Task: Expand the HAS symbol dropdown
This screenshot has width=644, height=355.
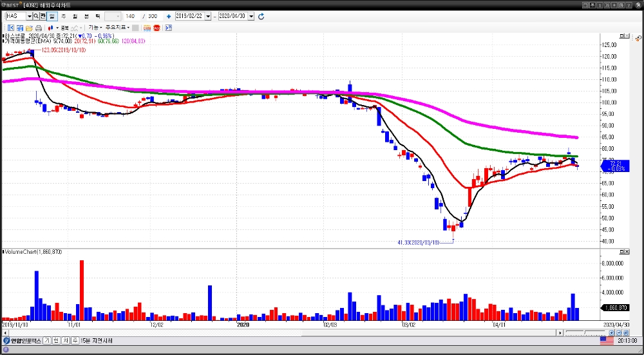Action: 29,15
